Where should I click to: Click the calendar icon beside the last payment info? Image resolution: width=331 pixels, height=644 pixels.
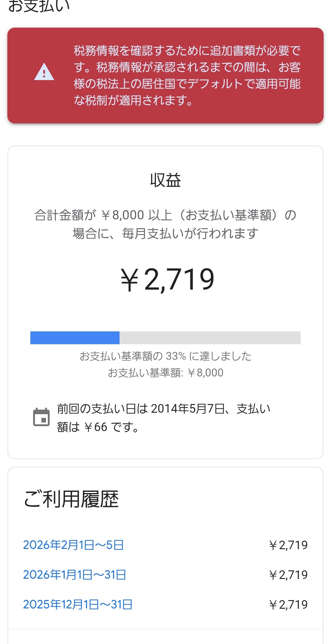(41, 417)
